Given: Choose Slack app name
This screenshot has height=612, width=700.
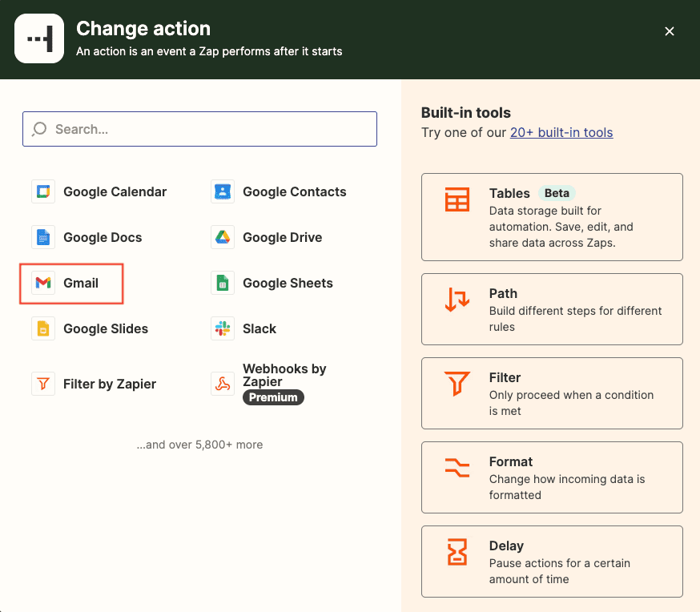Looking at the screenshot, I should [259, 328].
